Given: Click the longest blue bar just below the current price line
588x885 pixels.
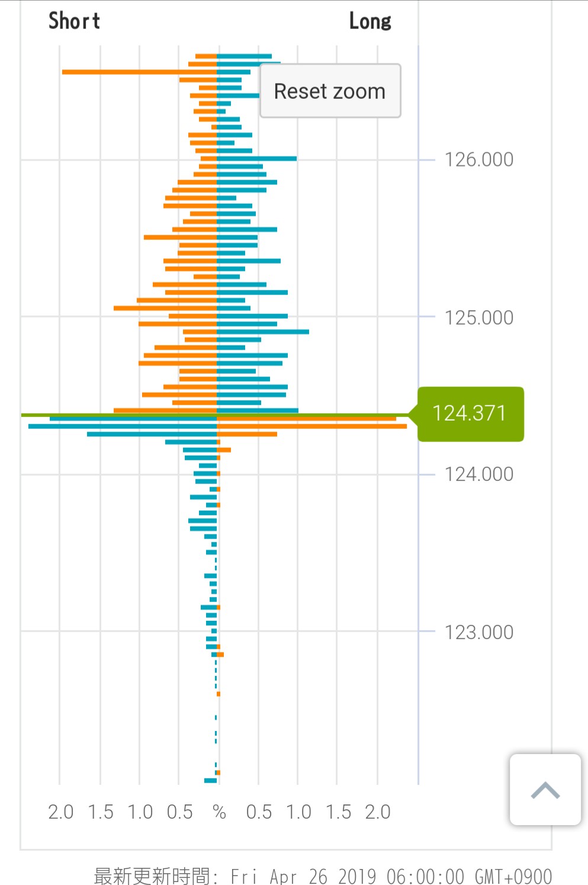Looking at the screenshot, I should pos(123,426).
